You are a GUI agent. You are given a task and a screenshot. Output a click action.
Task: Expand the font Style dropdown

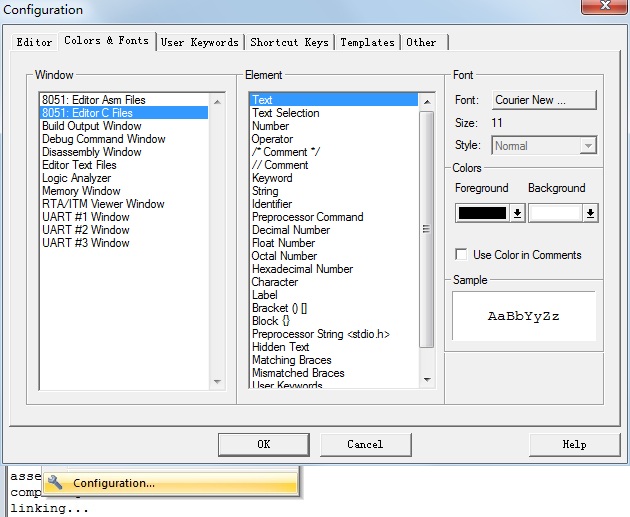click(x=587, y=146)
